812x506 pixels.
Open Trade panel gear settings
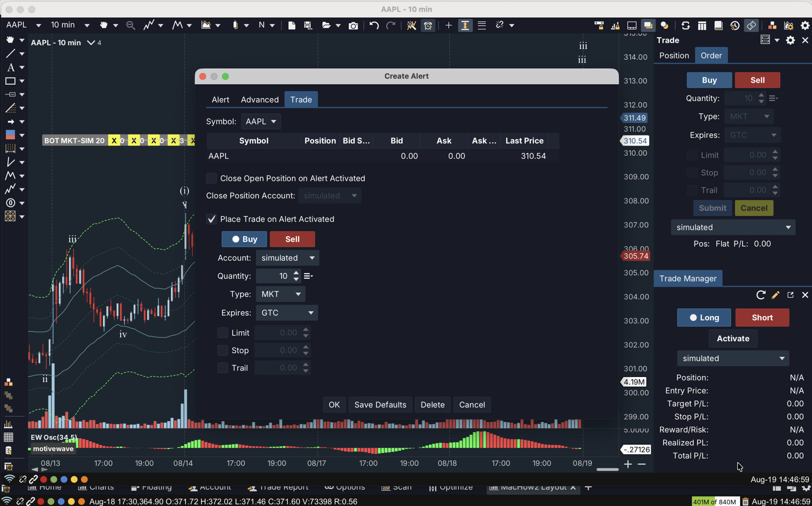[x=790, y=41]
